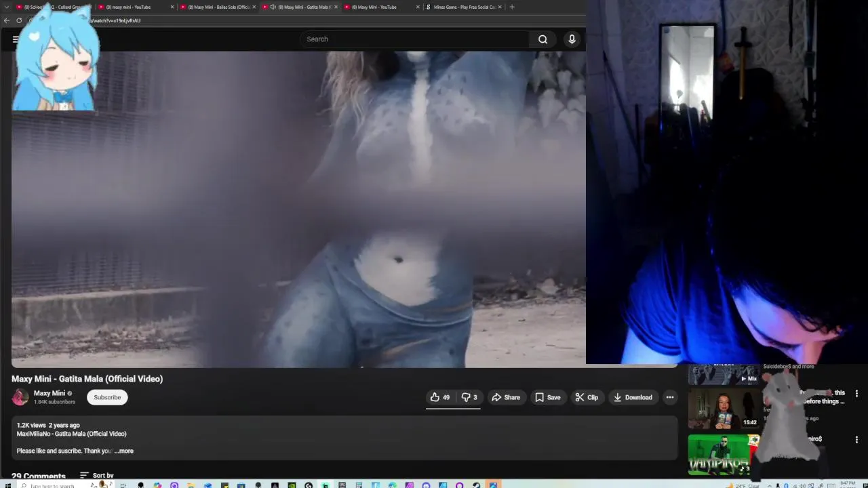Open the weather widget in taskbar
The height and width of the screenshot is (488, 868).
743,485
